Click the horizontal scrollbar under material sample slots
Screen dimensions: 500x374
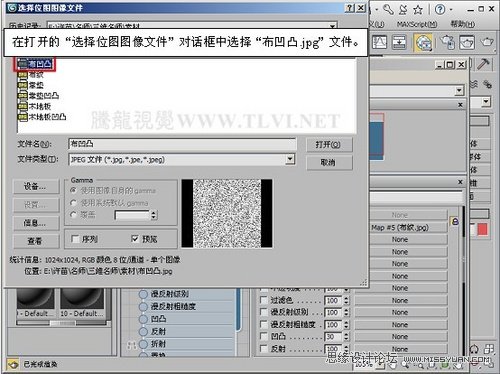click(62, 323)
